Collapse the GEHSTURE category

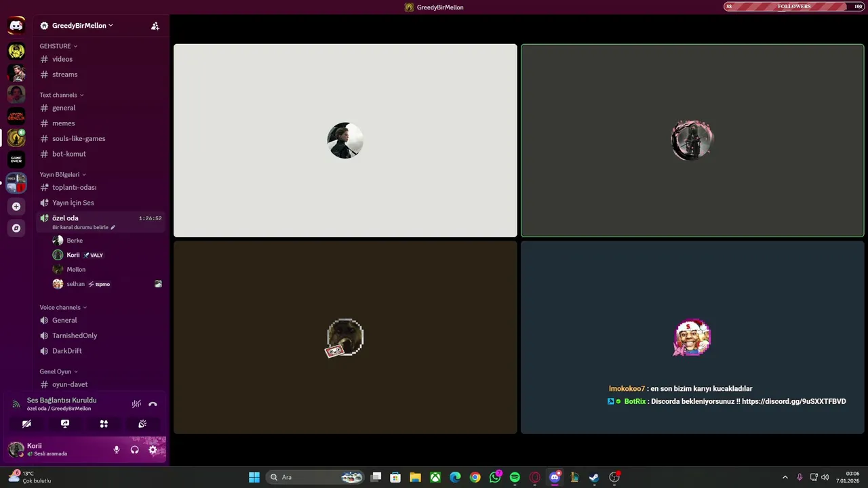[58, 46]
